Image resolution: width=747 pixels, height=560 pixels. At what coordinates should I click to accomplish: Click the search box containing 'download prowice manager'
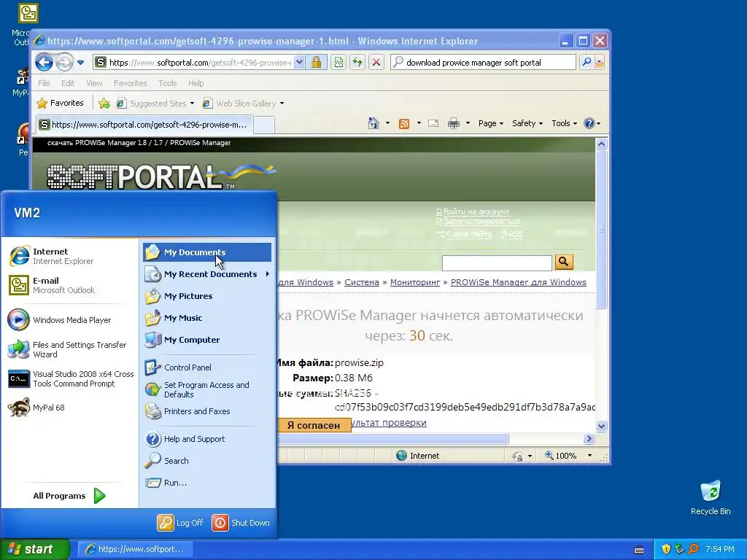[483, 63]
